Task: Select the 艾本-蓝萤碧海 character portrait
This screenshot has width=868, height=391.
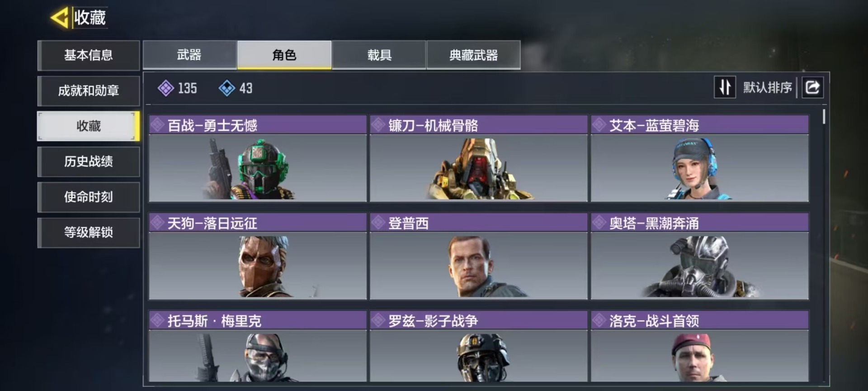Action: point(699,168)
